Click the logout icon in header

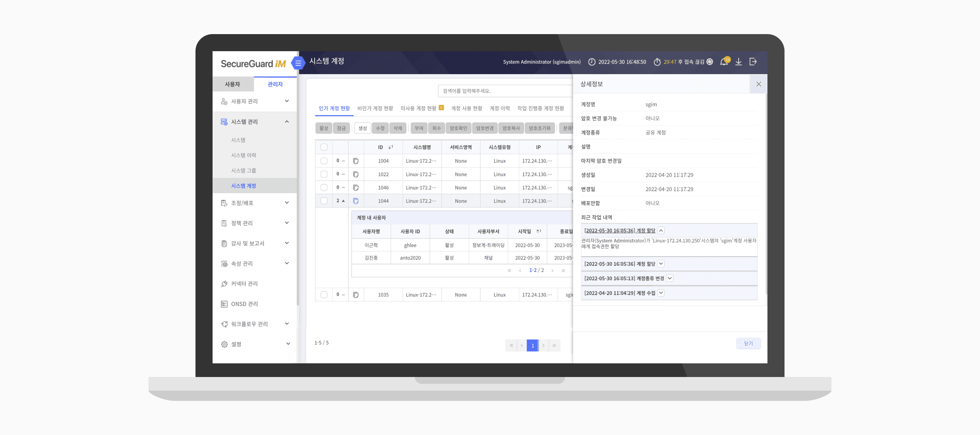coord(753,62)
